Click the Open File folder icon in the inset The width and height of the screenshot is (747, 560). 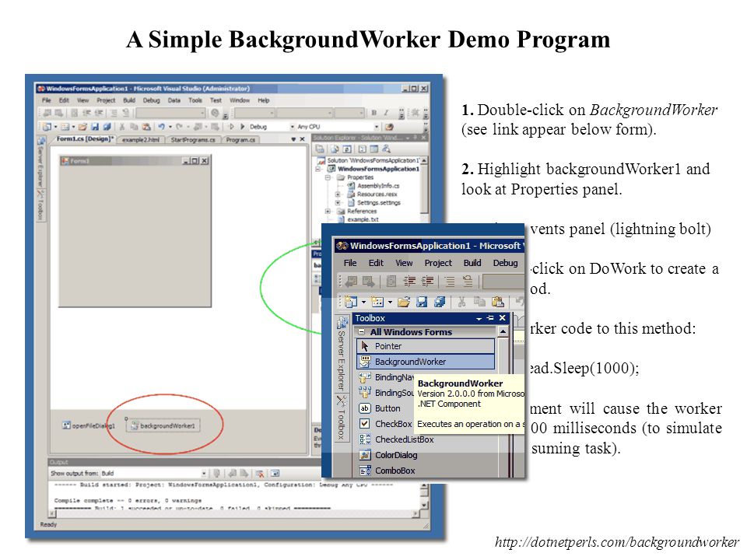point(404,302)
